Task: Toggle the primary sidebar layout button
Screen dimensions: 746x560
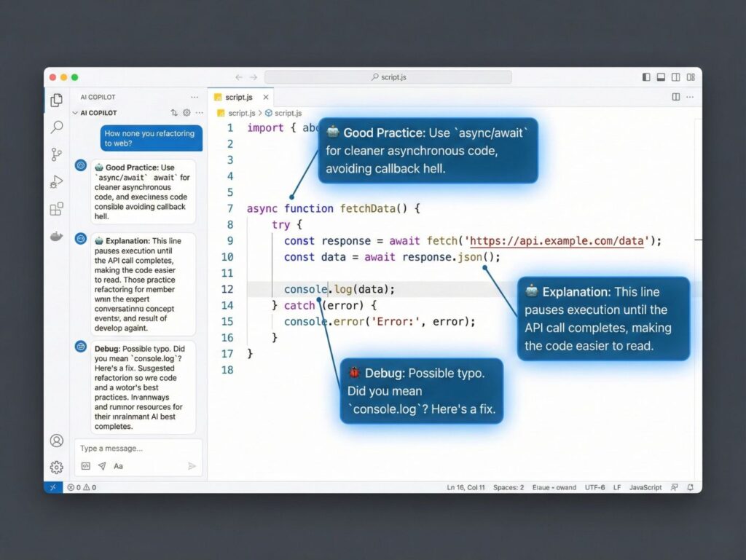Action: [646, 77]
